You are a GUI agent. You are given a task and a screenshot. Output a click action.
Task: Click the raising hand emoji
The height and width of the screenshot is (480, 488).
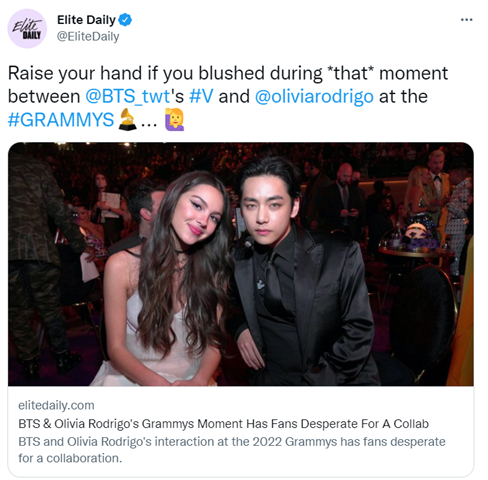(174, 119)
